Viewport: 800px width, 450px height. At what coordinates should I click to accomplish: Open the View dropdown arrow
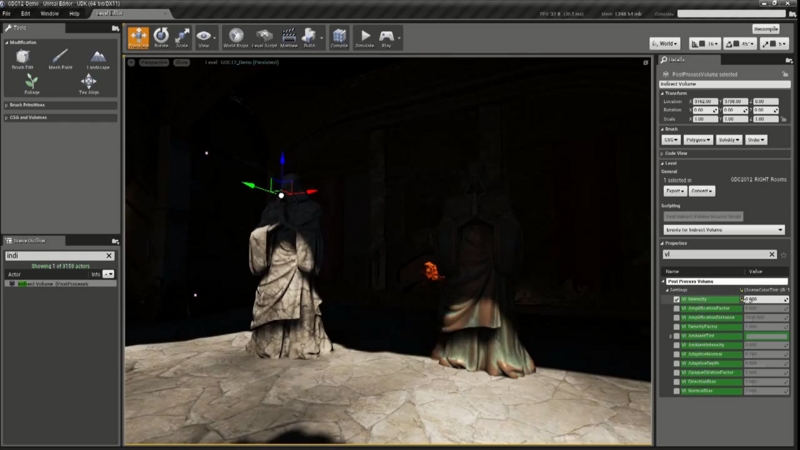215,38
